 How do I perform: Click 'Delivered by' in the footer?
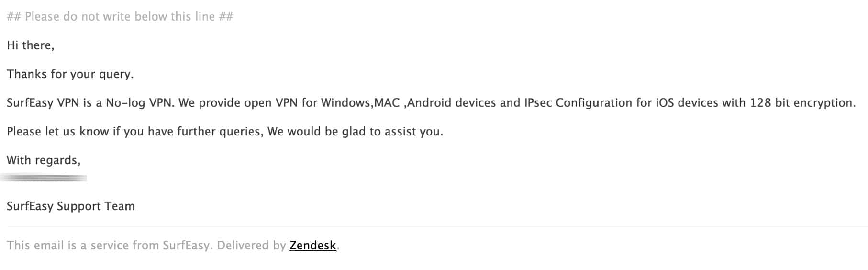(x=251, y=246)
